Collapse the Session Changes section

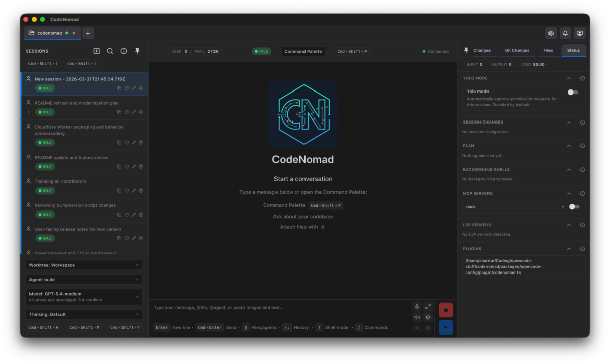[569, 122]
